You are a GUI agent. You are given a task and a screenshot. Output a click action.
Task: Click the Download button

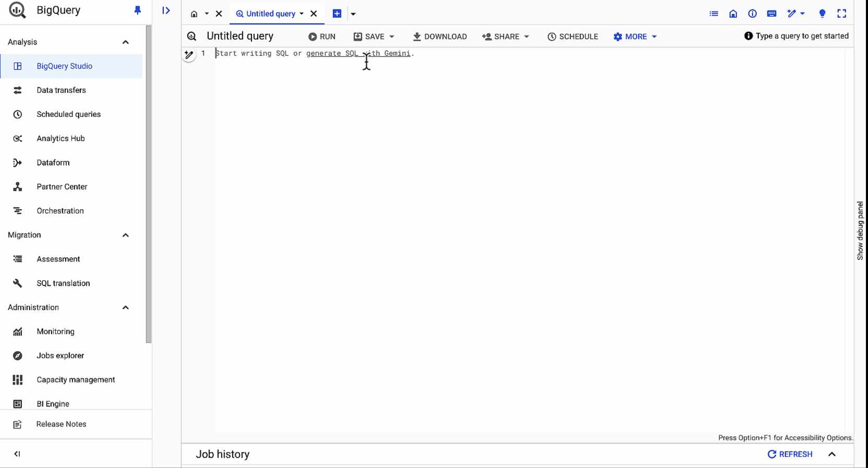click(x=440, y=37)
